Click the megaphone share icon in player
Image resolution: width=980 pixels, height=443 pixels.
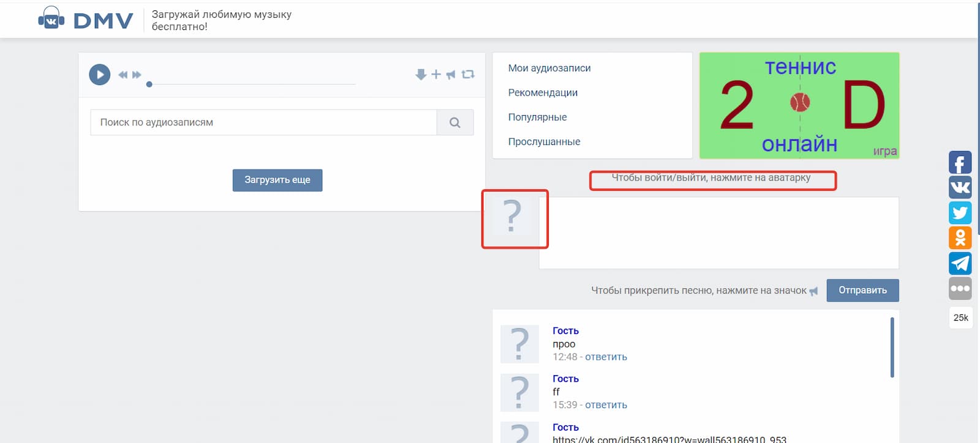coord(451,75)
